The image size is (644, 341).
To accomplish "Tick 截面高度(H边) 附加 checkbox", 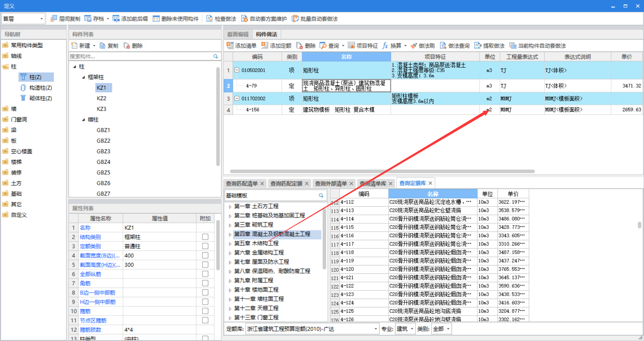I will coord(205,265).
